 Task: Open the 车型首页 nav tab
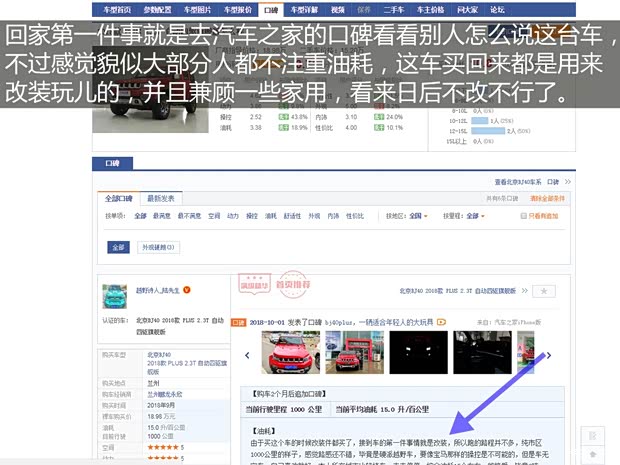(x=117, y=10)
